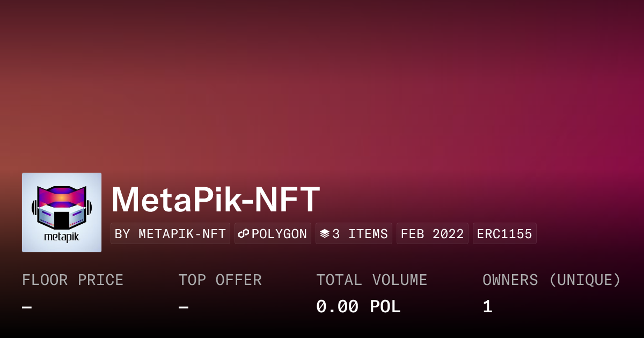Screen dimensions: 644x338
Task: Select the ERC1155 token standard badge
Action: click(504, 234)
